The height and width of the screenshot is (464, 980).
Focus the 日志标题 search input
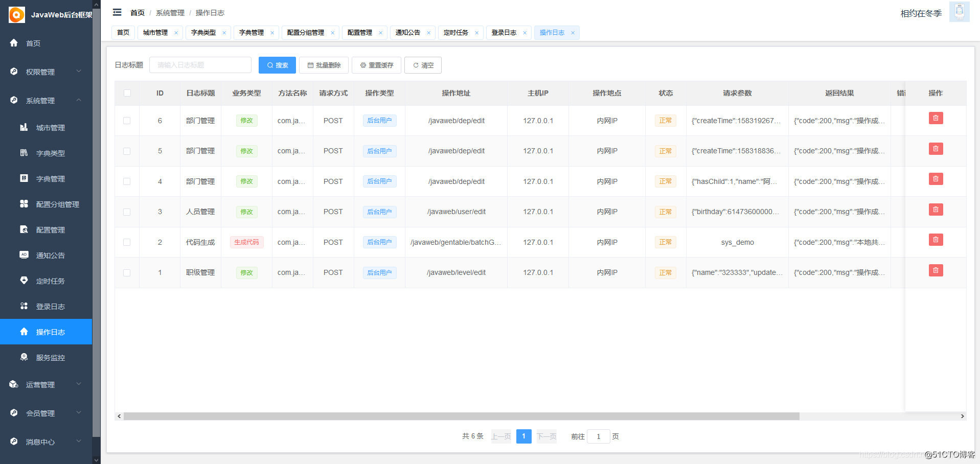coord(200,65)
